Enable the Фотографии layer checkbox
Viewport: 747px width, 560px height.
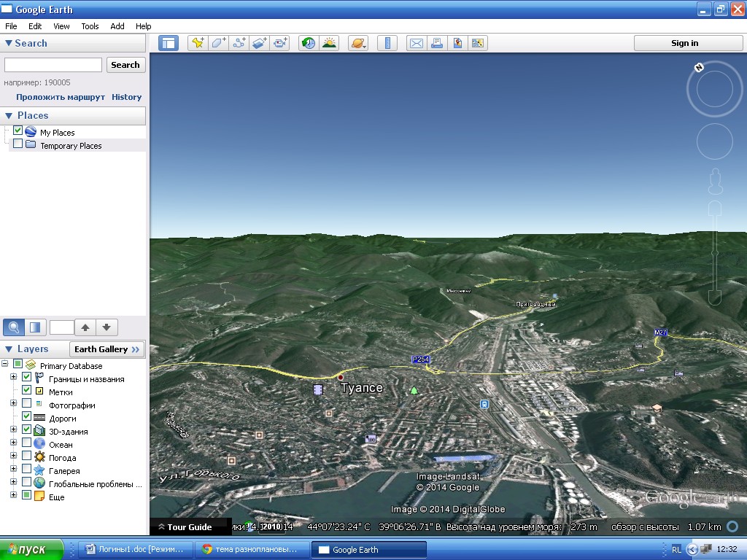27,402
